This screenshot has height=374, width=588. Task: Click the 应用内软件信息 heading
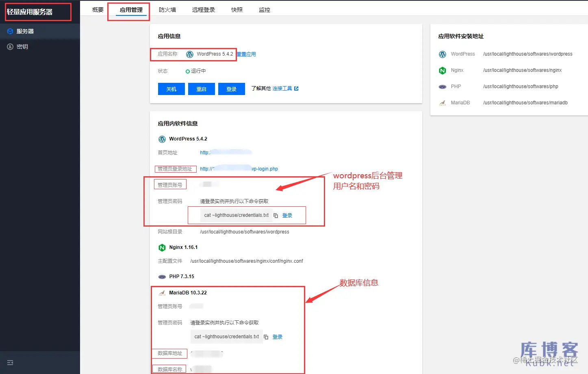point(178,123)
